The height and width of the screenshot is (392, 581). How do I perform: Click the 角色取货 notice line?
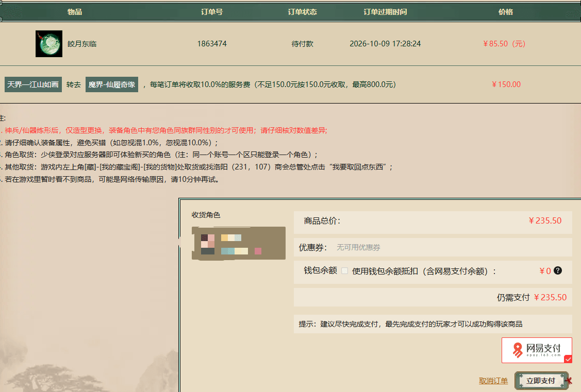click(x=159, y=155)
